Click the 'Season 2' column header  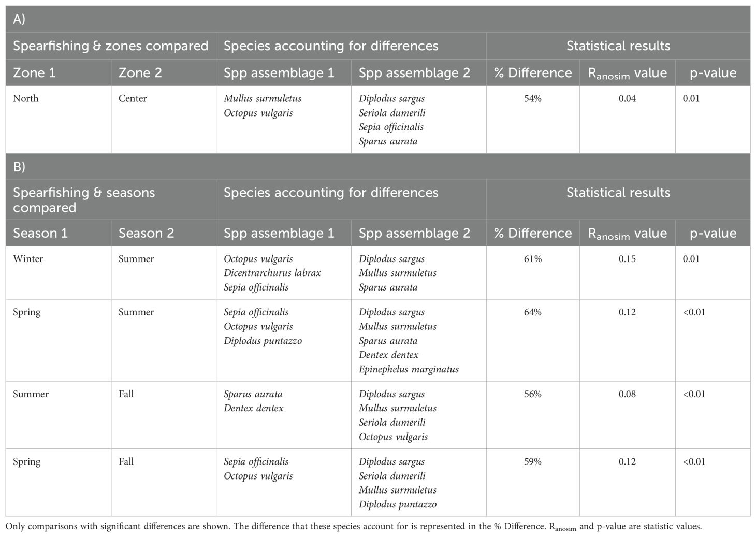(147, 233)
